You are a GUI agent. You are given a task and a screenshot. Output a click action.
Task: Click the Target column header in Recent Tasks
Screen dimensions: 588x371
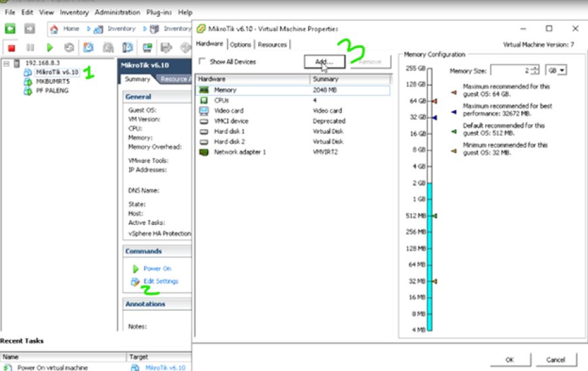[x=160, y=357]
